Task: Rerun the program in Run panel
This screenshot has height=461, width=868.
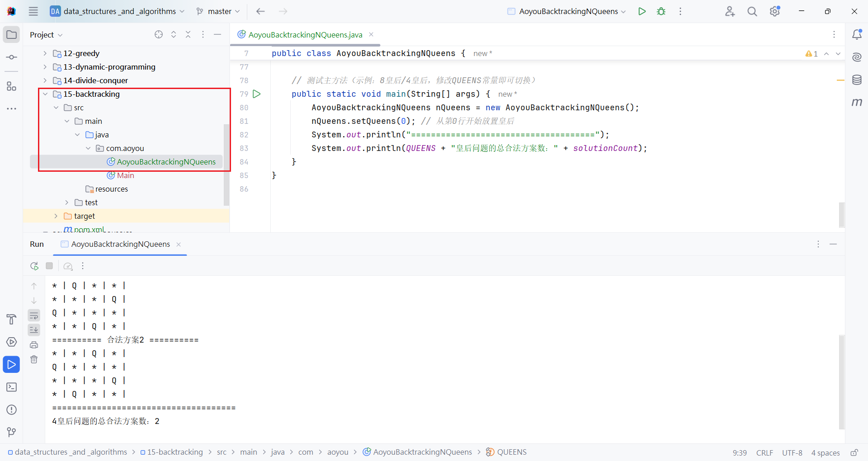Action: point(34,266)
